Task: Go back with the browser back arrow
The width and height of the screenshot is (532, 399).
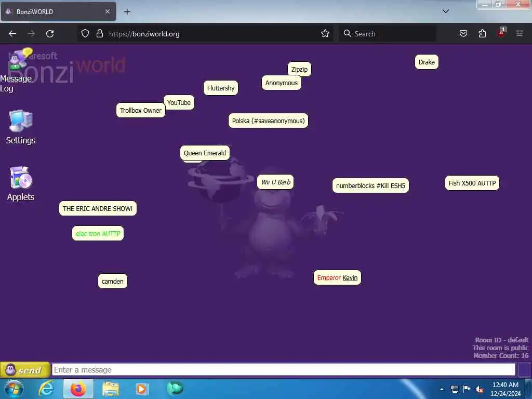Action: [x=12, y=34]
